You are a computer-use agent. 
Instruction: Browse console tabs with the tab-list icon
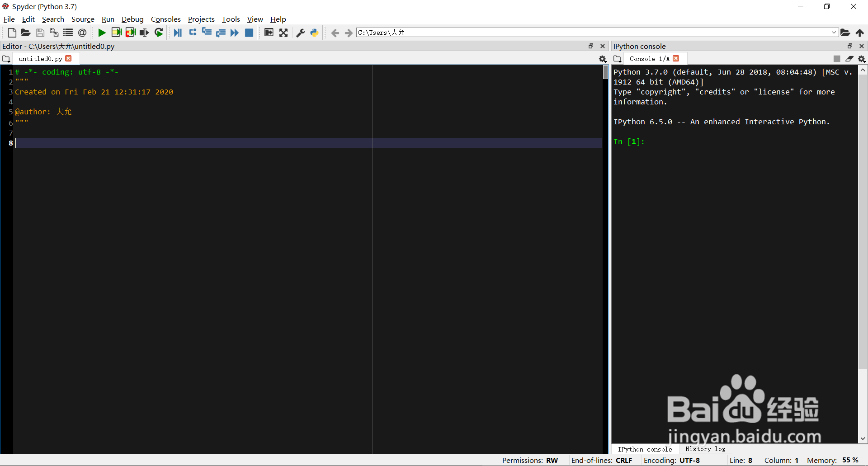pos(618,59)
